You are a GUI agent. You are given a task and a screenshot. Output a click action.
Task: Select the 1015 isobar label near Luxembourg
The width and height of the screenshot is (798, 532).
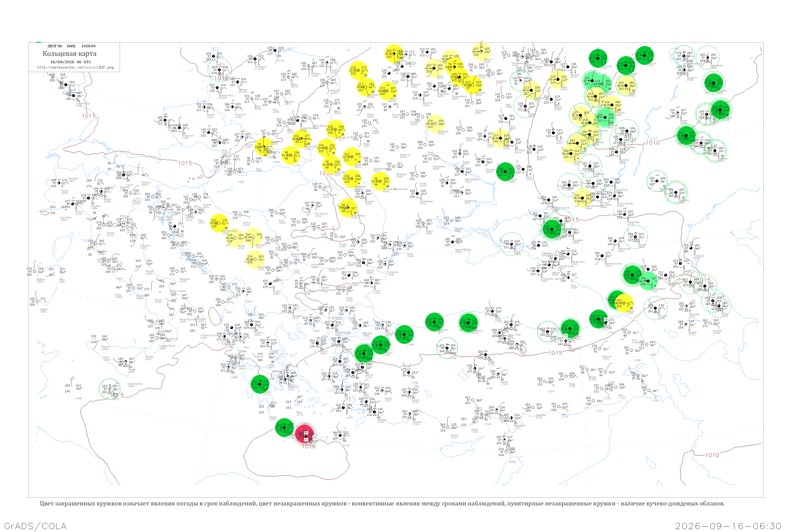click(89, 116)
